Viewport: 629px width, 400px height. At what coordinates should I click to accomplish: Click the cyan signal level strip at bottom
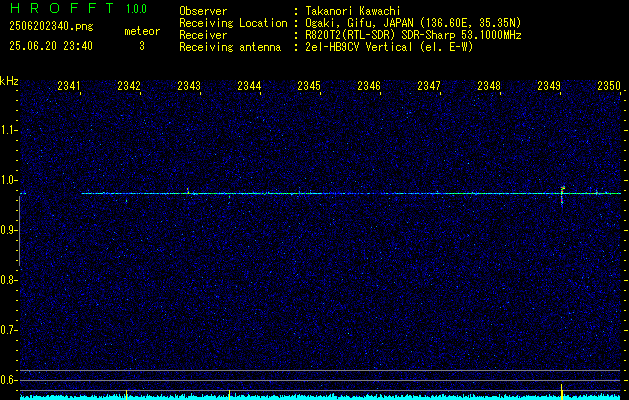click(x=321, y=398)
